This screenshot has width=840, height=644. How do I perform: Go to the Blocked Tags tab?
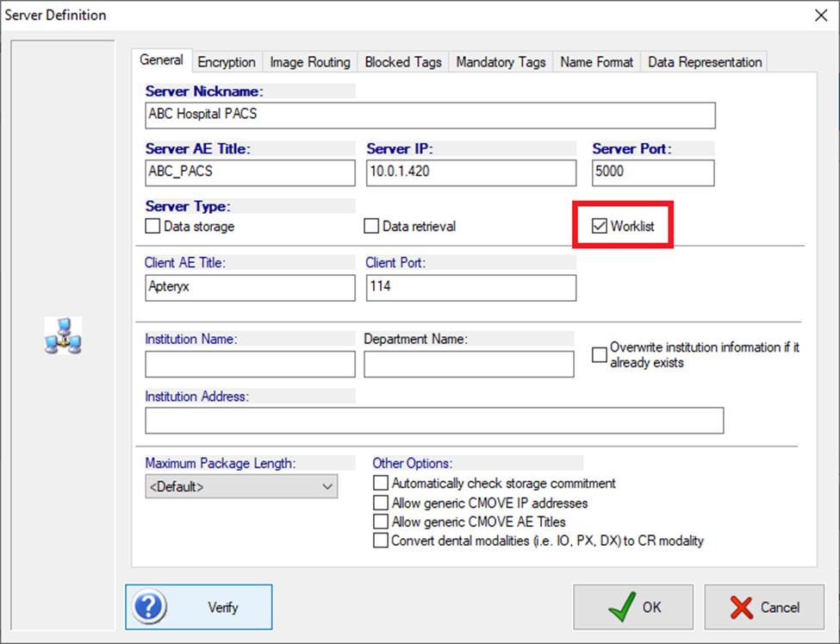pyautogui.click(x=403, y=62)
